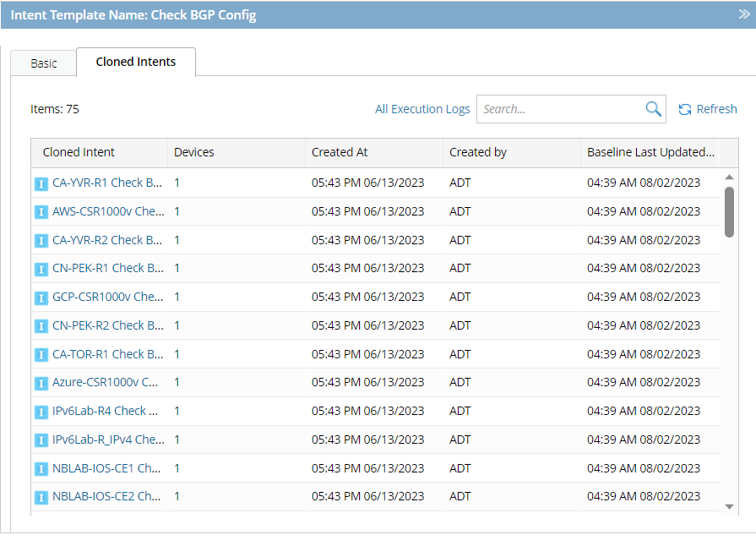Select the Cloned Intents tab

[x=136, y=62]
